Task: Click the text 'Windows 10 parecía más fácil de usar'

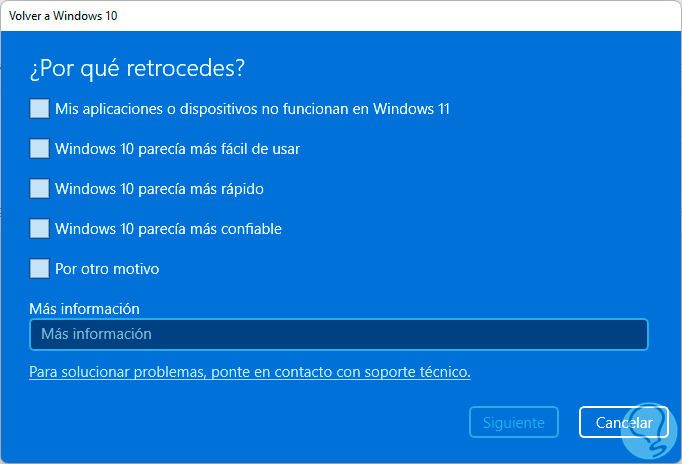Action: (x=177, y=149)
